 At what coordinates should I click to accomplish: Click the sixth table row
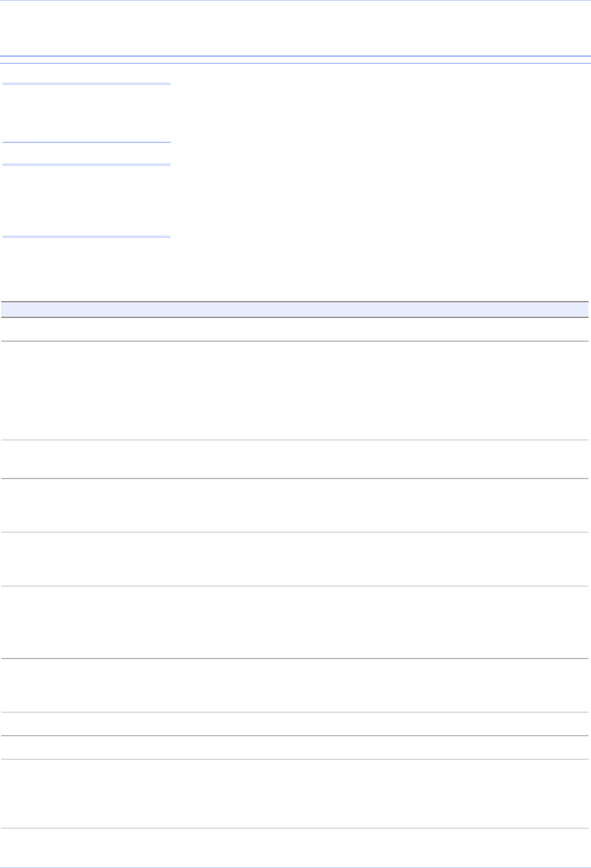(x=295, y=622)
